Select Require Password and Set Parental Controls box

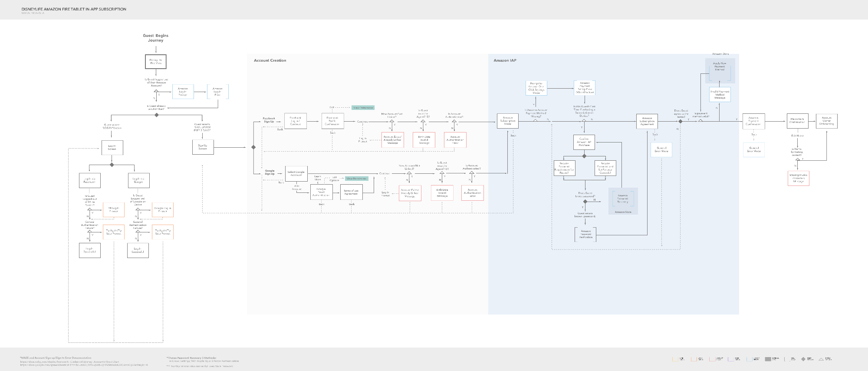click(605, 168)
